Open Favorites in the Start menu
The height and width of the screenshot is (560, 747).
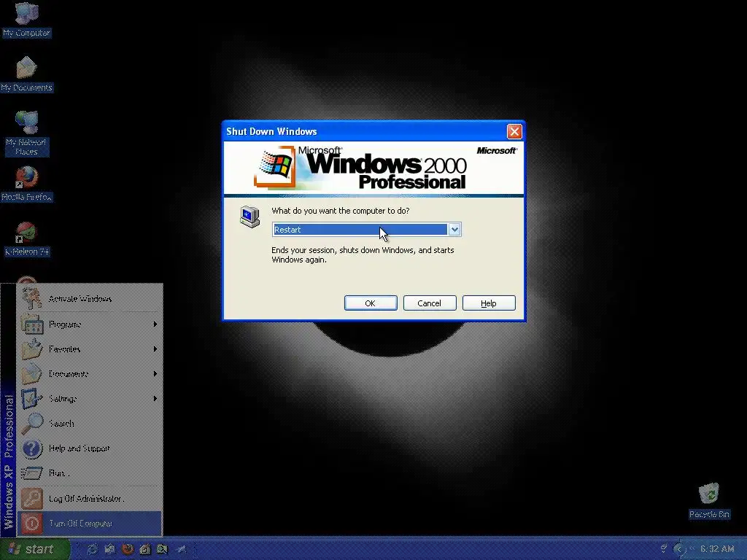(x=90, y=349)
